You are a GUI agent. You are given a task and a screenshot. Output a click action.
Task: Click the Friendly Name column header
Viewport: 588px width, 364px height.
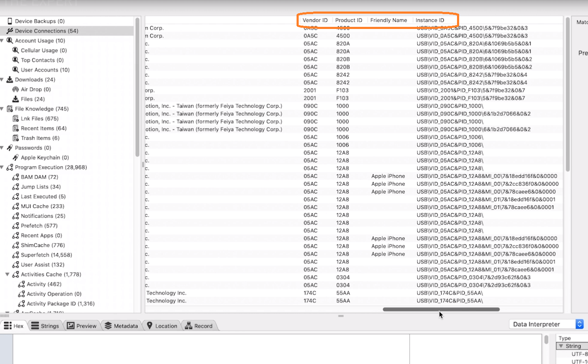pos(388,20)
